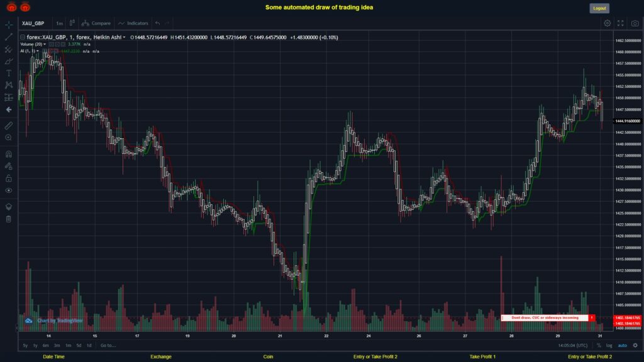
Task: Click the left red logo icon
Action: click(x=11, y=7)
